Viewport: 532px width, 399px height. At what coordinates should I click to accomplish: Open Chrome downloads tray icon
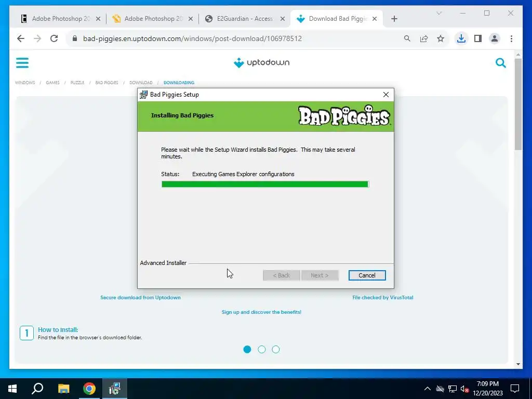point(461,38)
